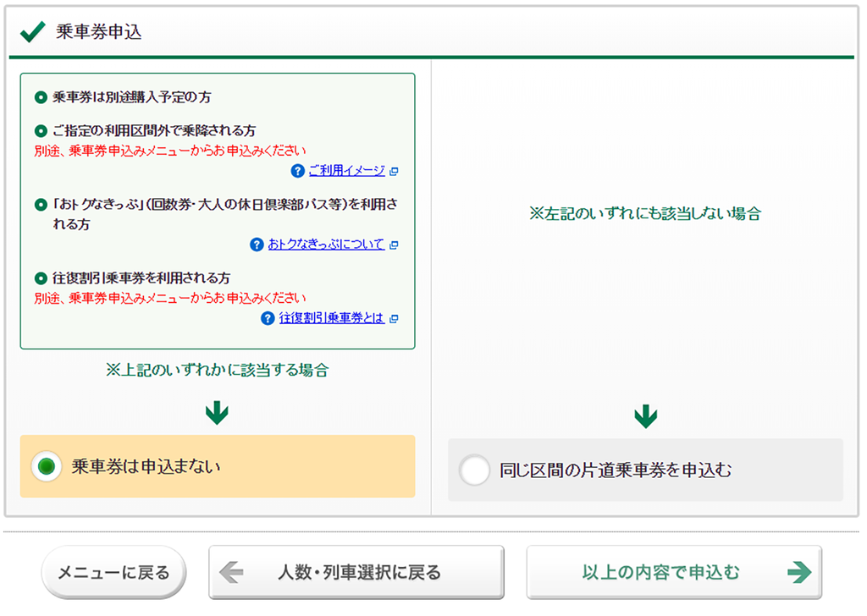Click the メニューに戻る button
The height and width of the screenshot is (616, 867).
coord(114,572)
